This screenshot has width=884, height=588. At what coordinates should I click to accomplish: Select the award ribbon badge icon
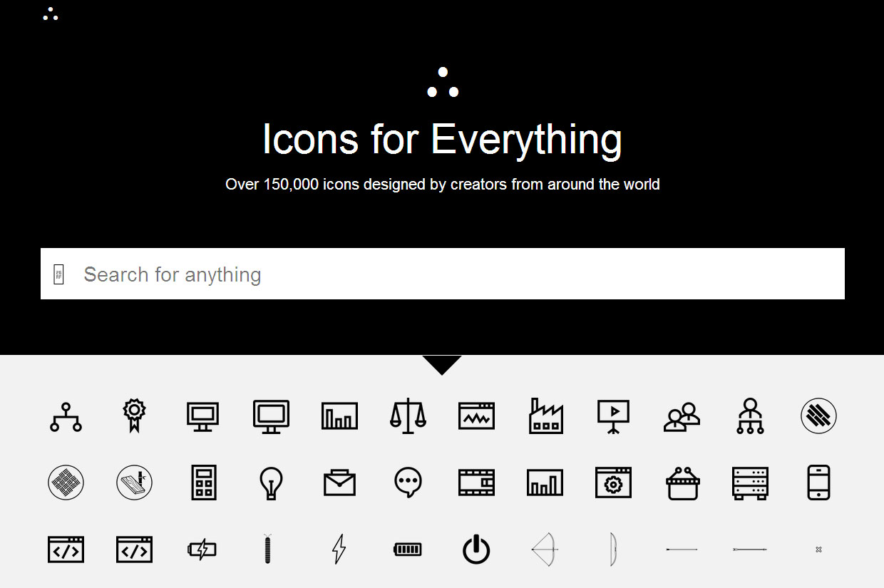134,416
